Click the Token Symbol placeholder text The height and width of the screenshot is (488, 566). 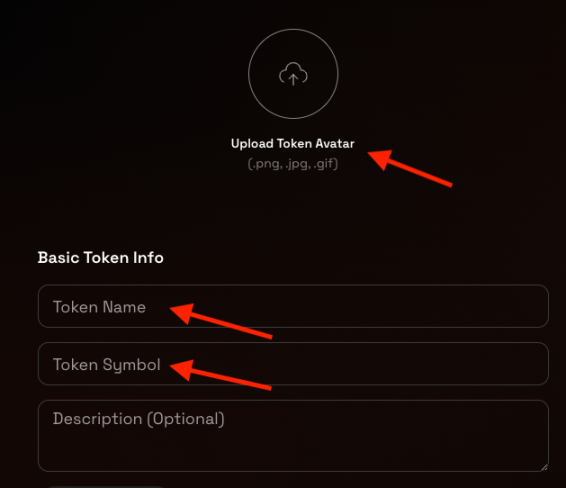tap(107, 365)
